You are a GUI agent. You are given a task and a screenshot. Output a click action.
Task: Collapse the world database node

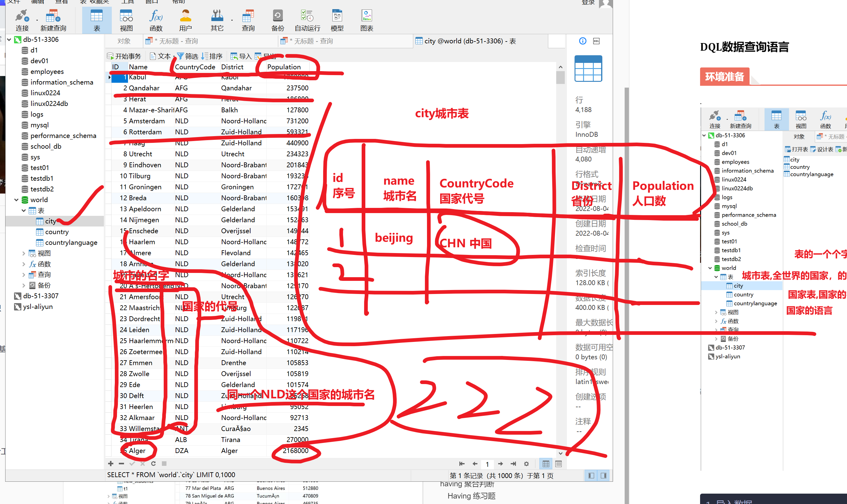16,200
